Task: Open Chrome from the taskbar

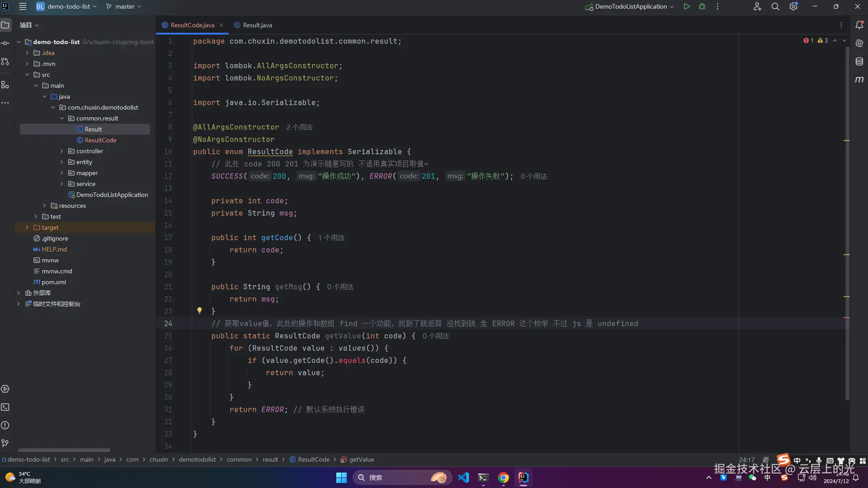Action: tap(503, 478)
